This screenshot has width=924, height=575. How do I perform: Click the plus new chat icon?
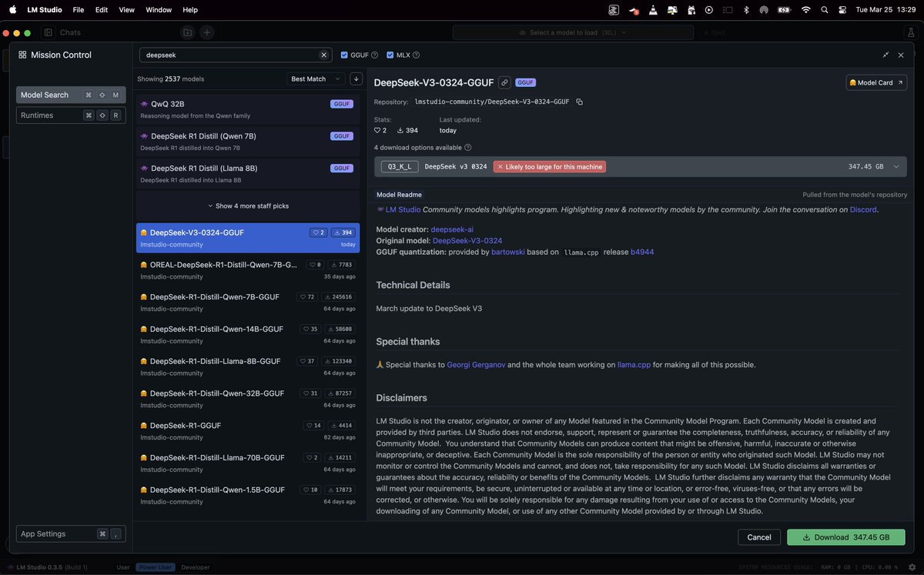click(207, 32)
